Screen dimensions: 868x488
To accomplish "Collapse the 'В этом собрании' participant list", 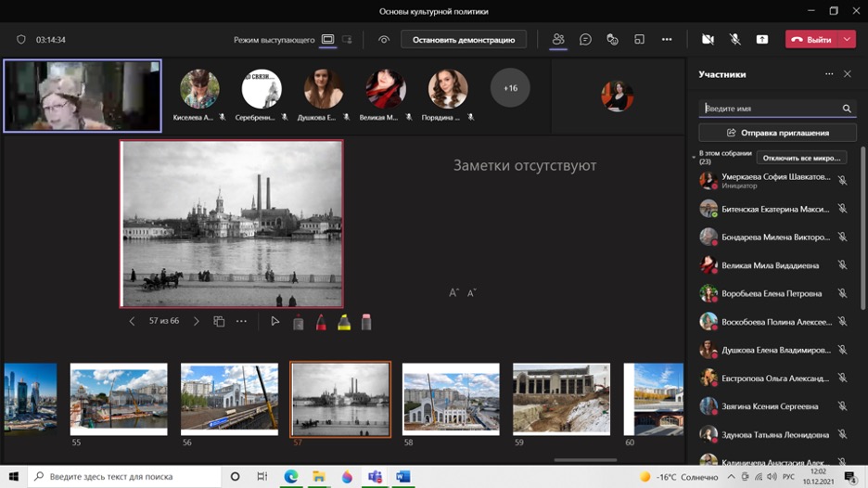I will pos(694,158).
